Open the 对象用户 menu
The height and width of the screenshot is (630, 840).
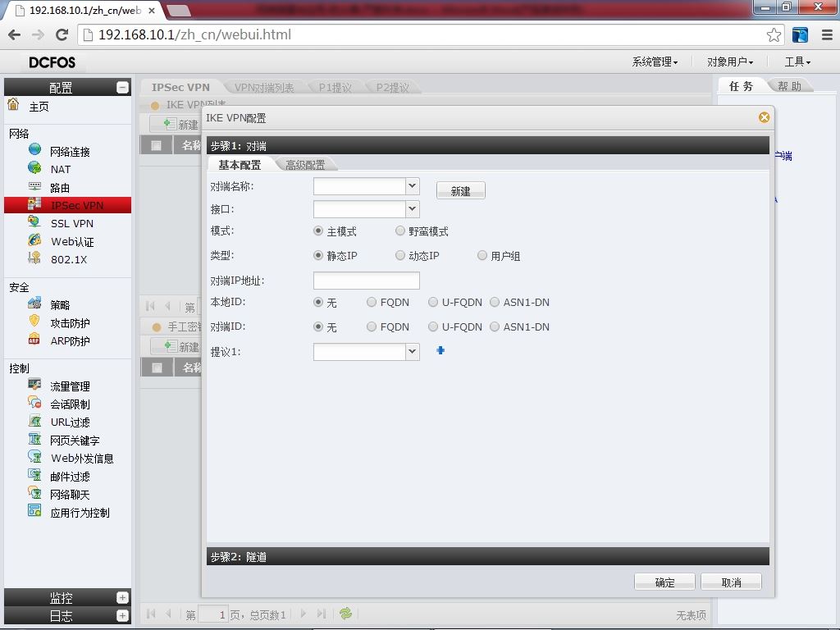pos(729,62)
